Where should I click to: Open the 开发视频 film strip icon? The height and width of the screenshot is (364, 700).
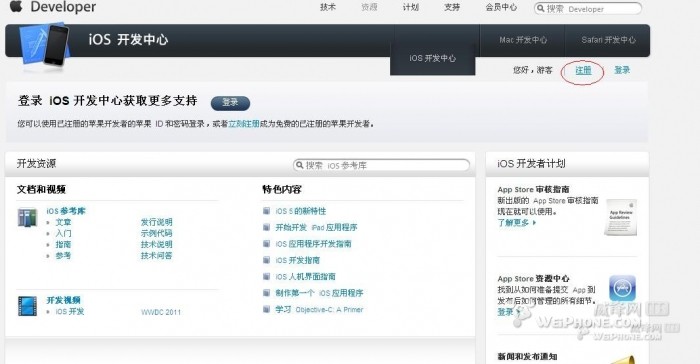click(27, 306)
